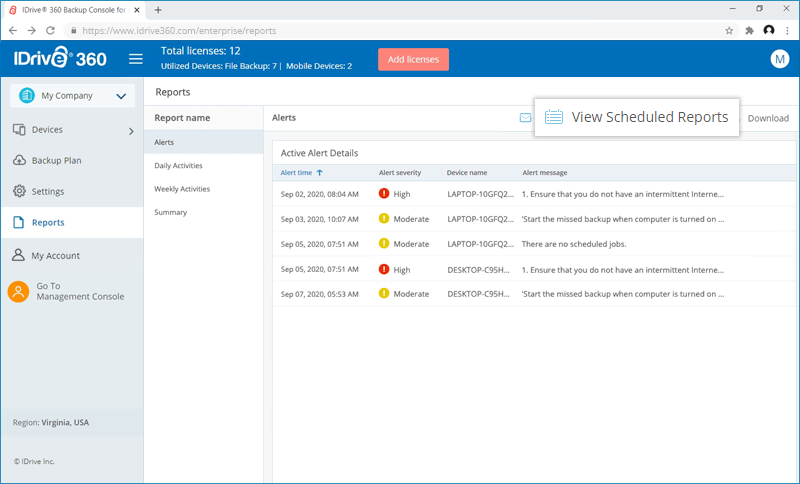The width and height of the screenshot is (800, 484).
Task: Click the My Company building icon
Action: (27, 95)
